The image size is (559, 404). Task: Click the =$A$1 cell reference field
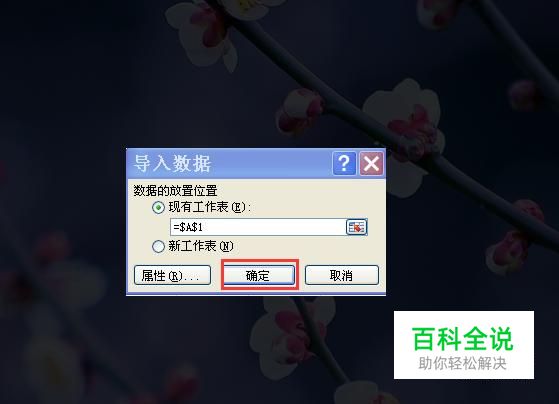click(x=258, y=227)
